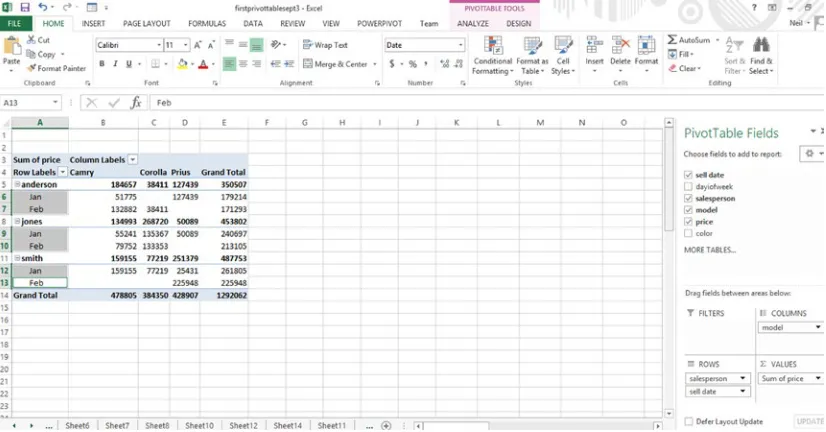Enable Defer Layout Update
Image resolution: width=826 pixels, height=432 pixels.
click(x=688, y=421)
